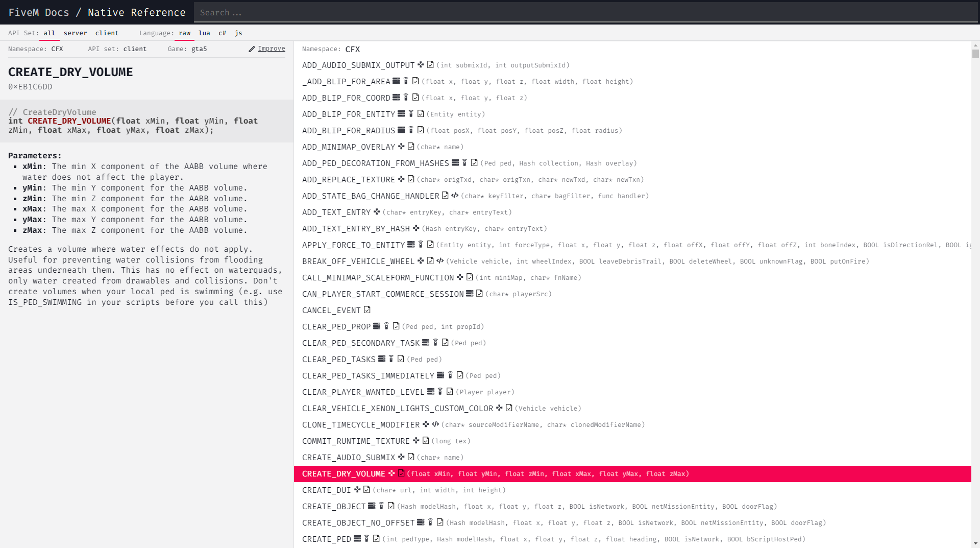The width and height of the screenshot is (980, 548).
Task: Switch language to c#
Action: click(x=223, y=33)
